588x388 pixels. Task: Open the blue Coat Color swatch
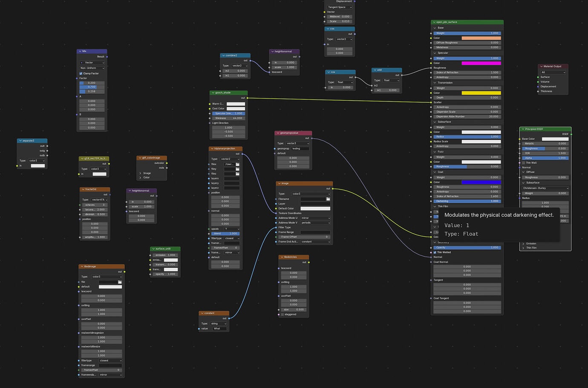pyautogui.click(x=481, y=182)
